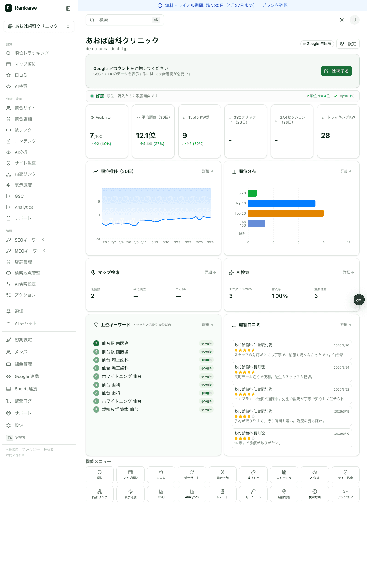Viewport: 367px width, 588px height.
Task: Click the Google 未連携 status badge
Action: (x=317, y=44)
